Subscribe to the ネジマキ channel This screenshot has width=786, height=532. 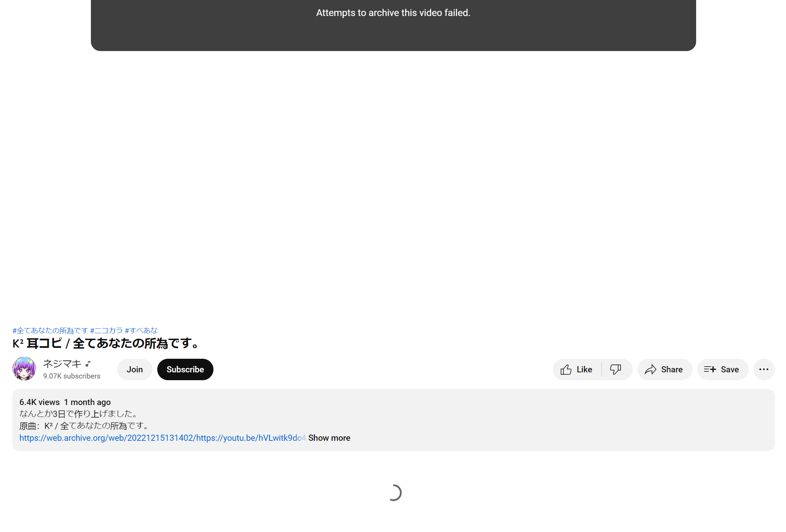185,369
